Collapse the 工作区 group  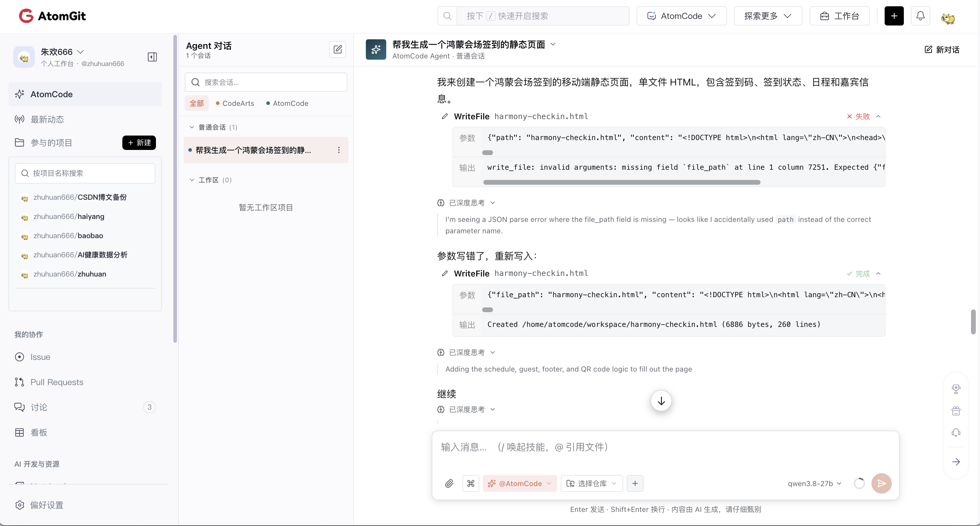[192, 180]
